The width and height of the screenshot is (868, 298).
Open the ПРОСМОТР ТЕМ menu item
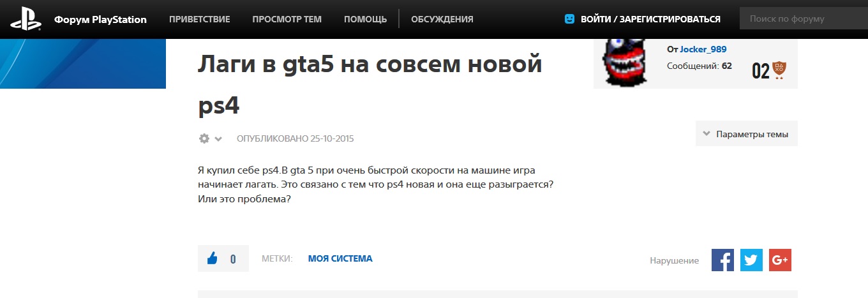(287, 19)
